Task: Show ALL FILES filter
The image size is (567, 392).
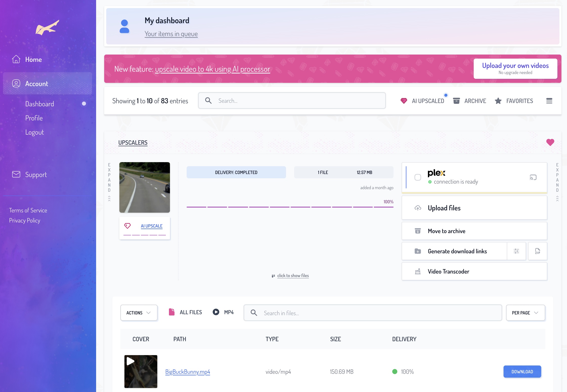Action: (185, 312)
